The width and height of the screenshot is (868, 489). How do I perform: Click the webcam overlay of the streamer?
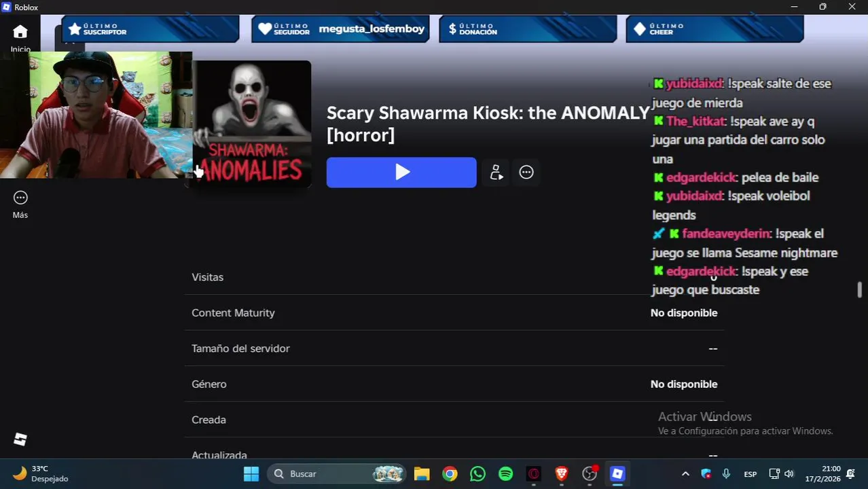point(96,115)
